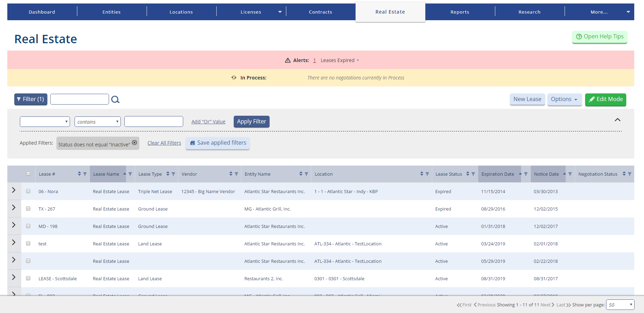Create a New Lease

[x=527, y=99]
